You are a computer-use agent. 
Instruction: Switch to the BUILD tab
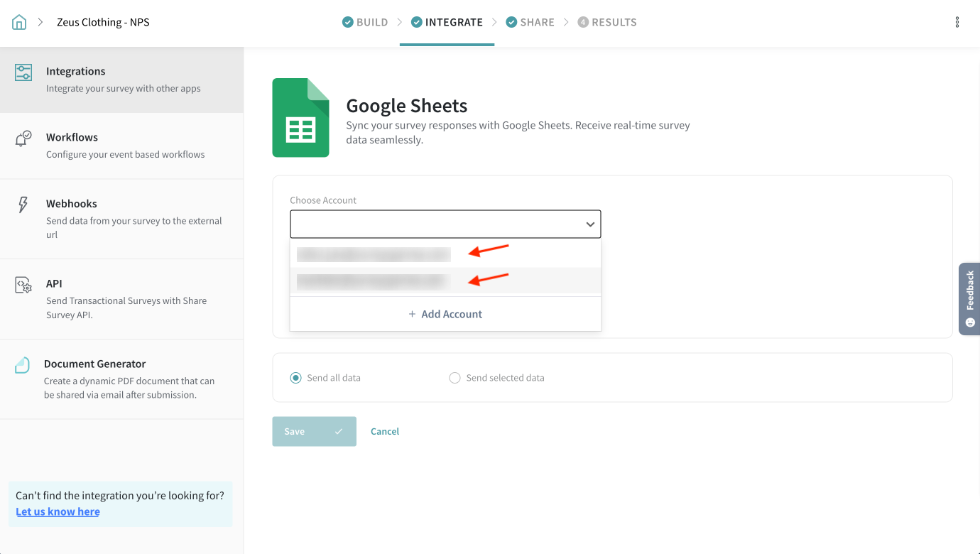click(365, 22)
